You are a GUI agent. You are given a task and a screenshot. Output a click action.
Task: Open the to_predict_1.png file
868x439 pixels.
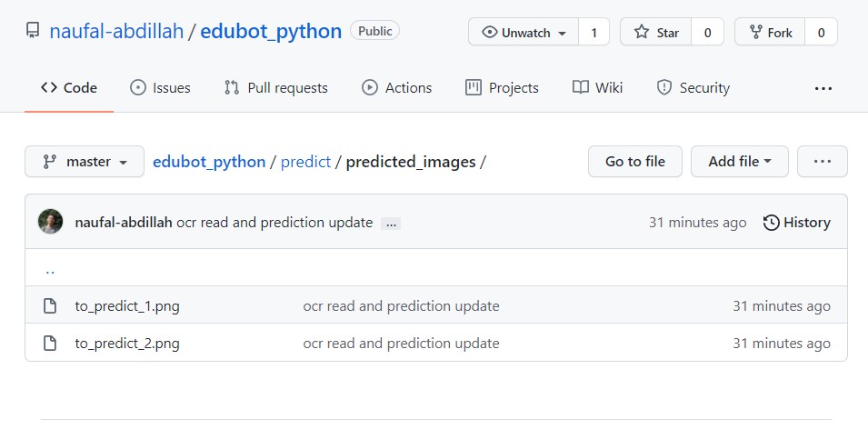point(127,306)
